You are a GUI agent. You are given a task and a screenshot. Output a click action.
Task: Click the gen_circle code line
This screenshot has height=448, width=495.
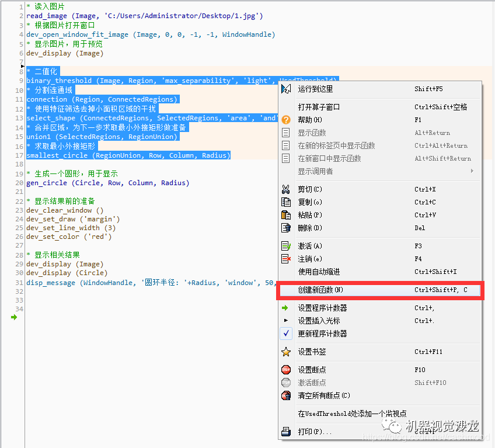107,183
